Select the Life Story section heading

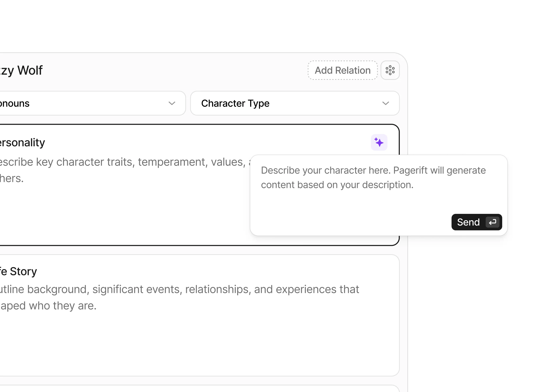[x=18, y=271]
